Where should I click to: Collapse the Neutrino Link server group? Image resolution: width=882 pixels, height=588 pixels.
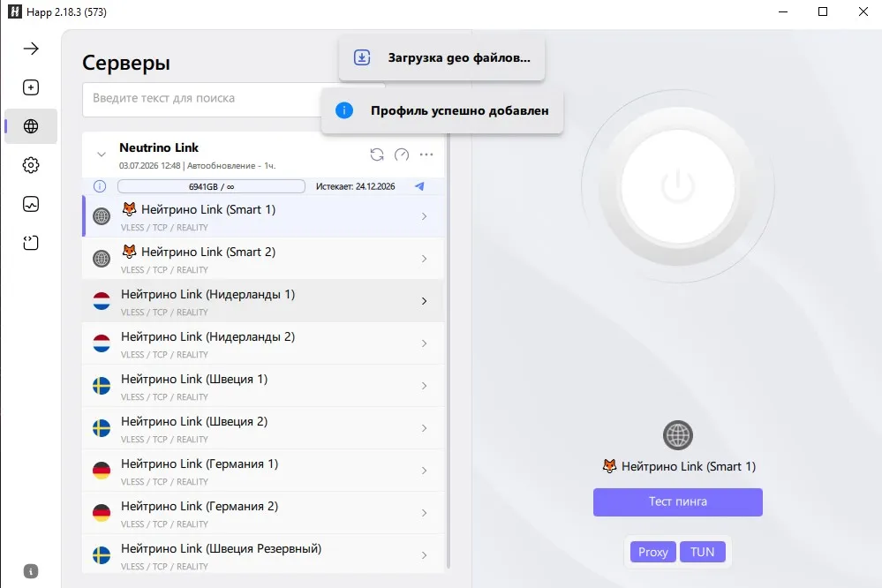click(x=102, y=155)
